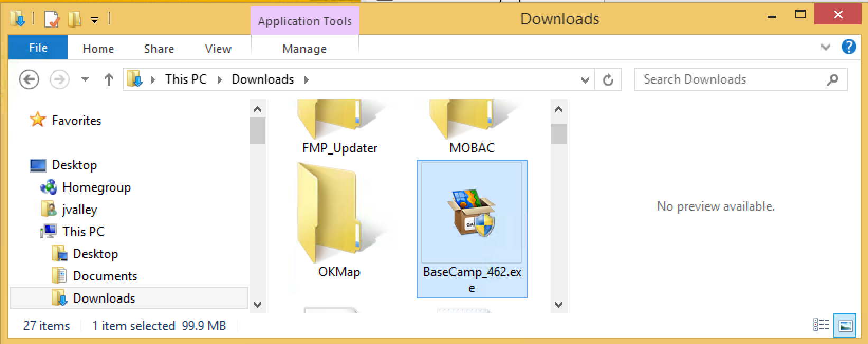
Task: Click This PC in the address breadcrumb
Action: tap(186, 79)
